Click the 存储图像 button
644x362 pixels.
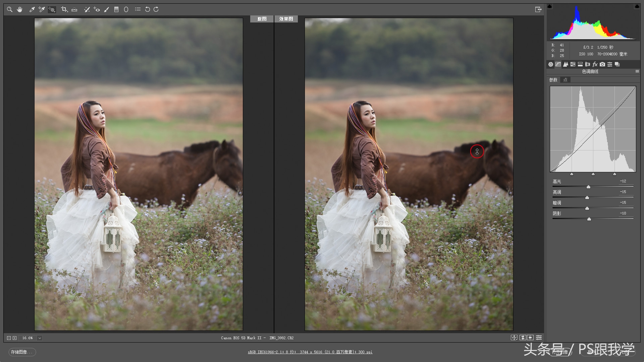click(x=22, y=352)
